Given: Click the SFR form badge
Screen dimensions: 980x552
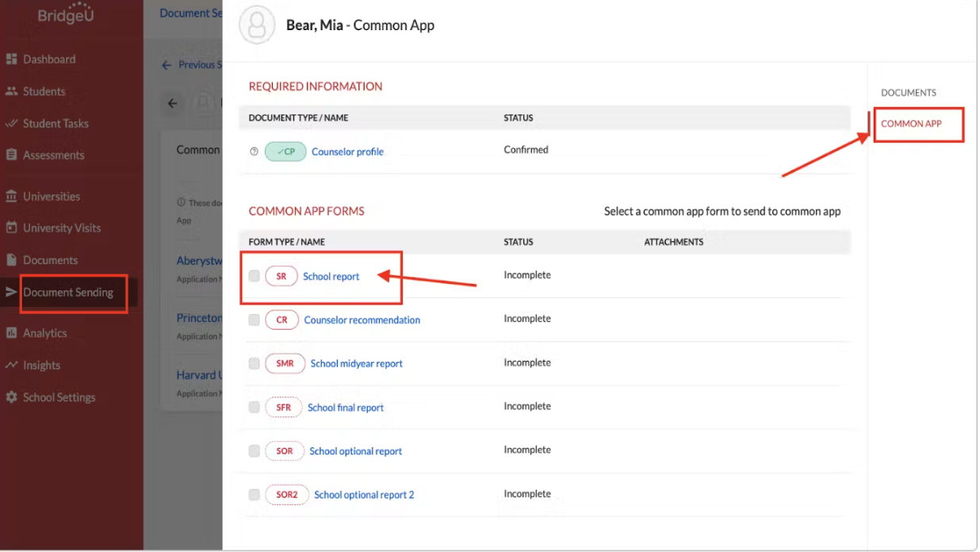Looking at the screenshot, I should coord(284,408).
